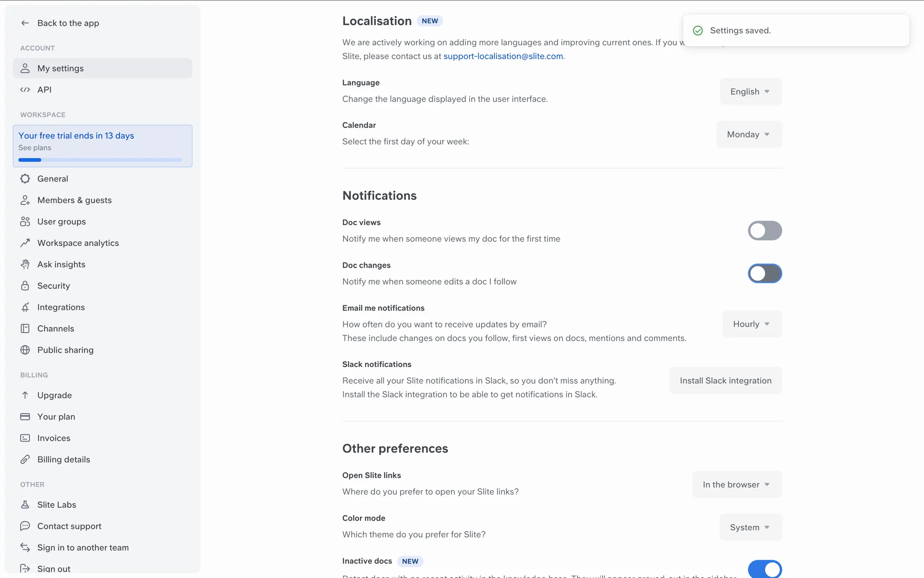
Task: Click the Workspace analytics chart icon
Action: click(25, 243)
